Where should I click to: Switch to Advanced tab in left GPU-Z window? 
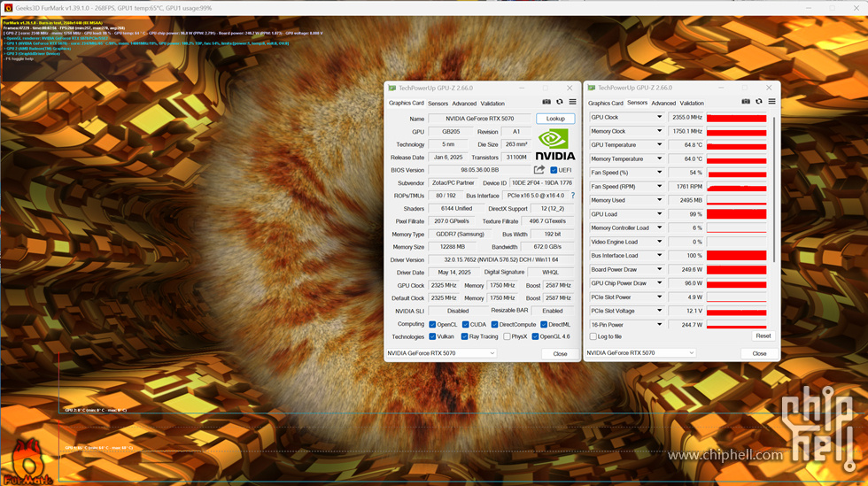(464, 104)
